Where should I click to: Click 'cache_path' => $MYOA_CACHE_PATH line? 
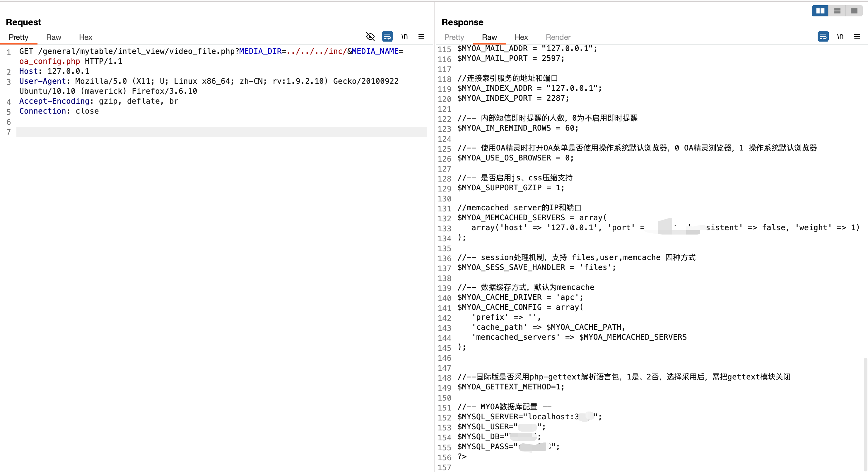549,327
